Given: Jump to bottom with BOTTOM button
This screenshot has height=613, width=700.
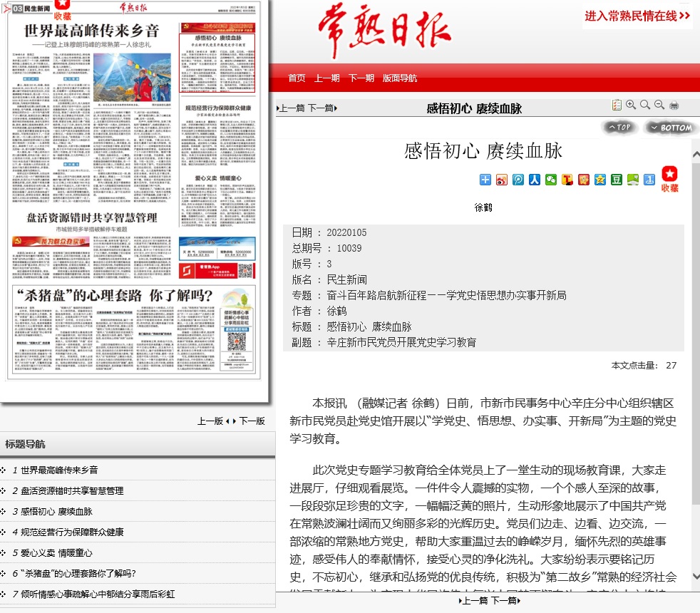Looking at the screenshot, I should (671, 128).
